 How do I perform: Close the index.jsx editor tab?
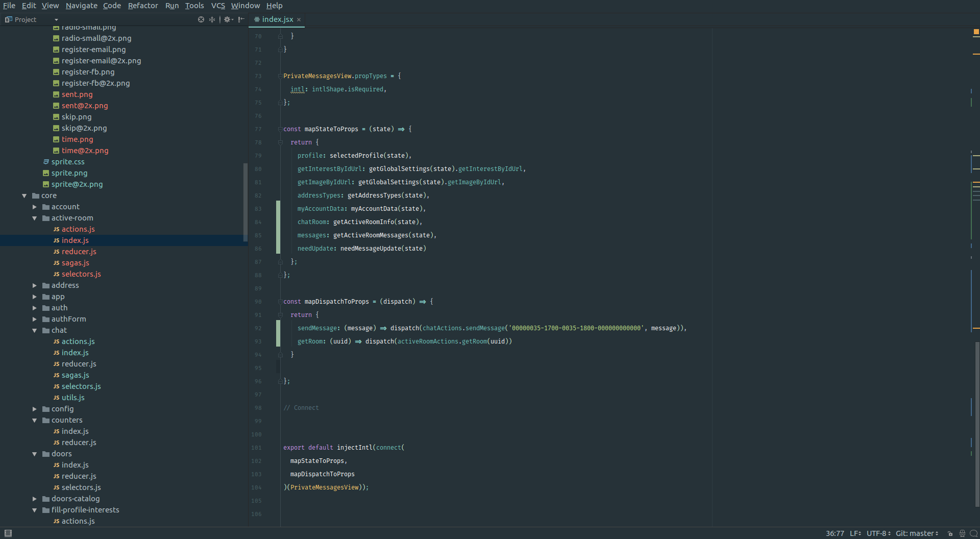(x=299, y=20)
